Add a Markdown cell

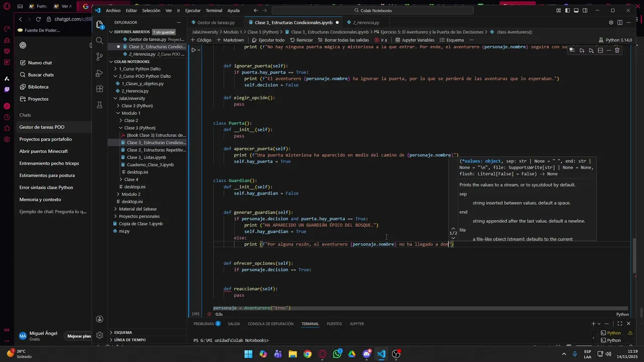230,40
